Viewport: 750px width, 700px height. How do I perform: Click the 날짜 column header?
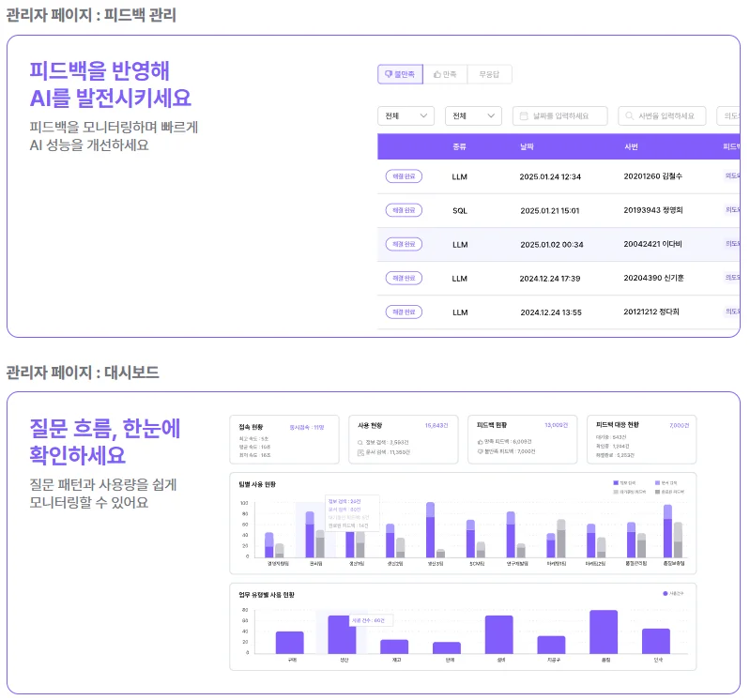pos(527,146)
